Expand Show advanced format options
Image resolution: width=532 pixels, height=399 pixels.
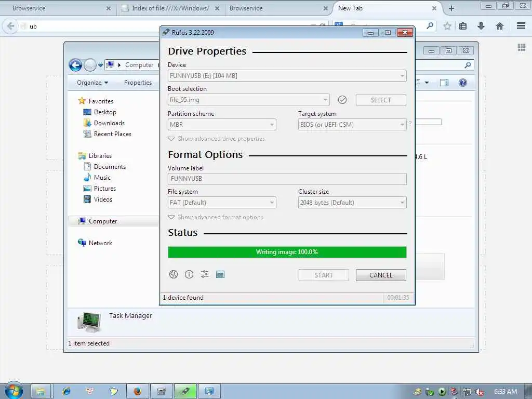(216, 217)
